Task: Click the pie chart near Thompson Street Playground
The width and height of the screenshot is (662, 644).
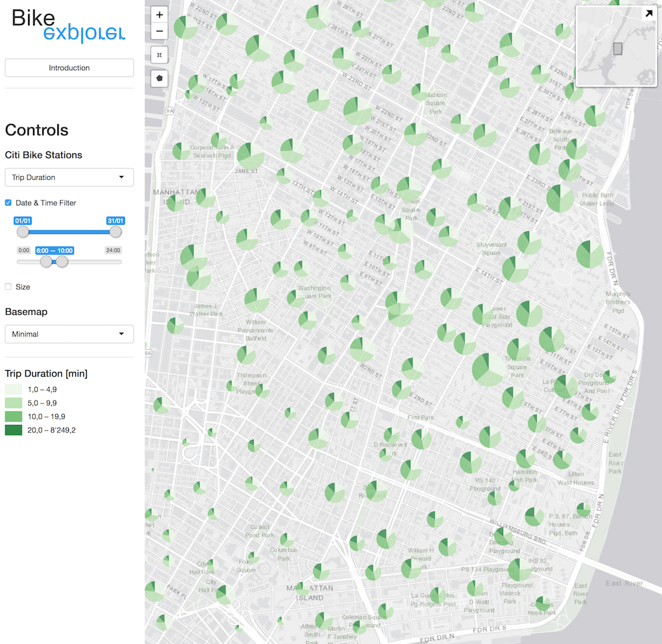Action: tap(263, 391)
